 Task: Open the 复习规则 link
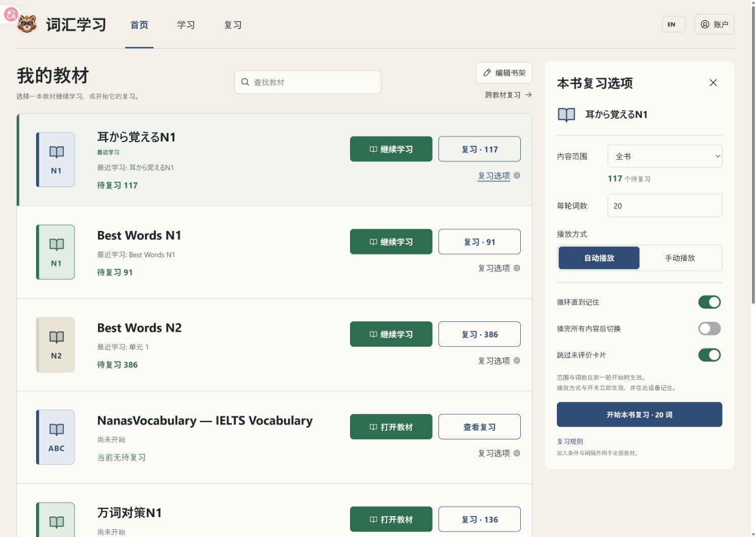pos(570,441)
